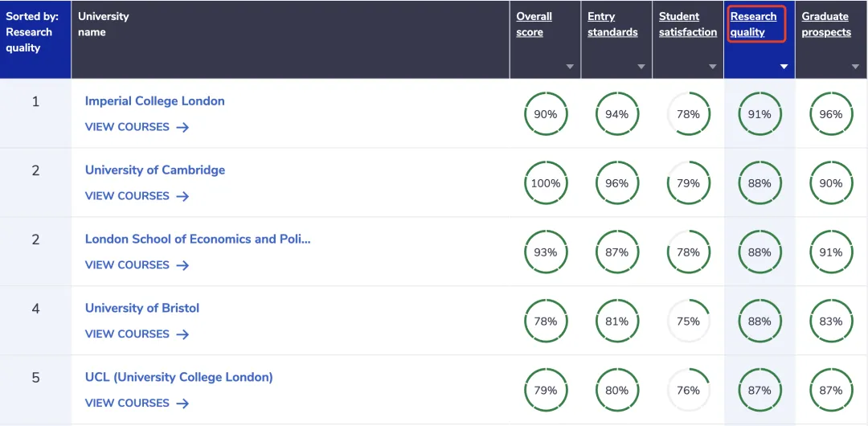The image size is (868, 426).
Task: Click arrow icon beside Bristol View Courses
Action: pos(182,334)
